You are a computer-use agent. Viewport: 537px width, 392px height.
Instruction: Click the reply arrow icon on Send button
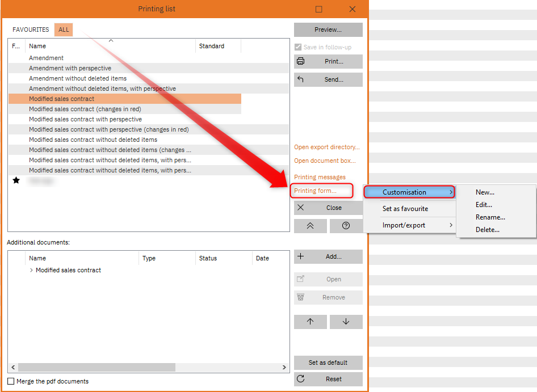click(301, 79)
